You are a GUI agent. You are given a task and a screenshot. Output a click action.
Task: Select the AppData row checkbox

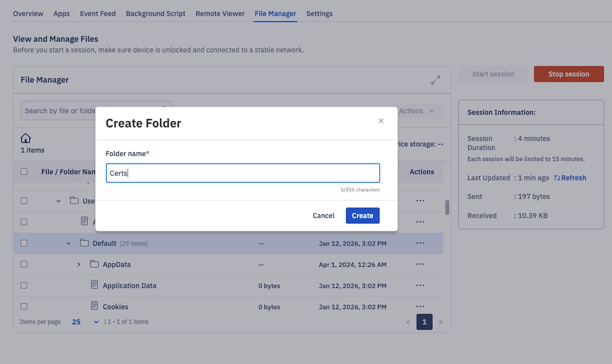24,264
